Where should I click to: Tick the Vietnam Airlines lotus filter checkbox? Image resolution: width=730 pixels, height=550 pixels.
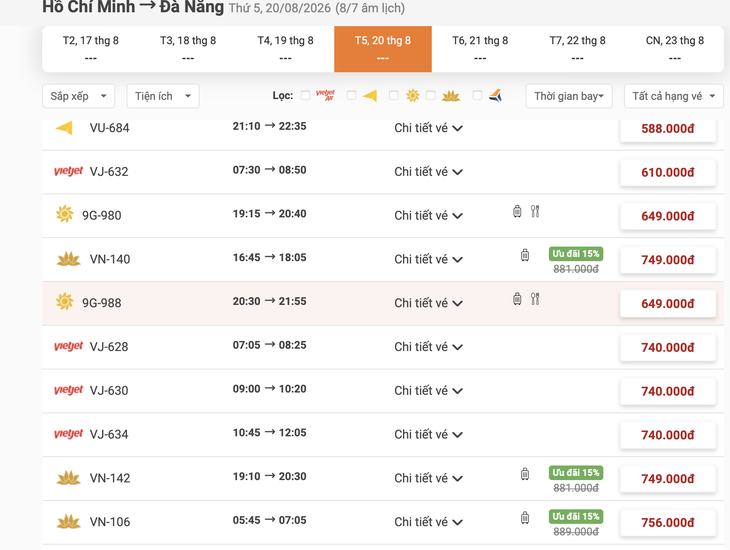pyautogui.click(x=431, y=95)
